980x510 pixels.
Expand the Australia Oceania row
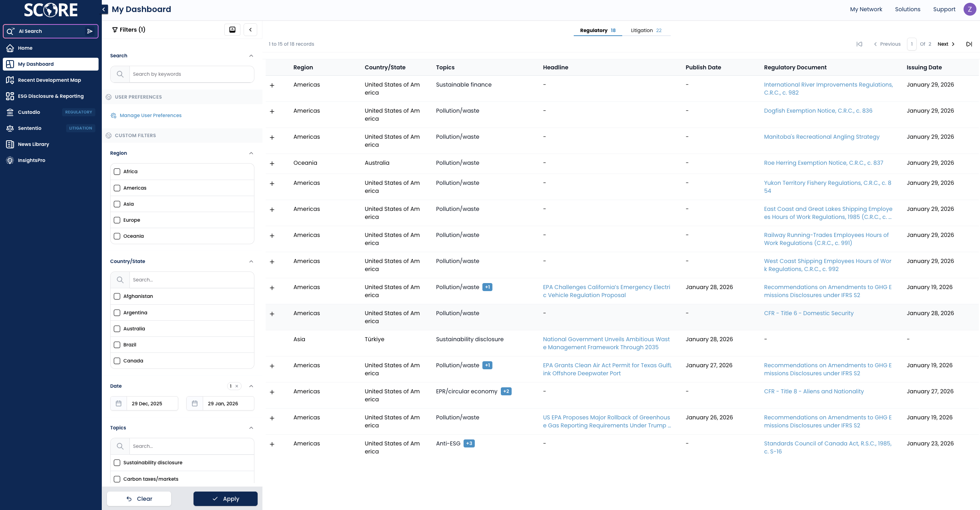point(272,164)
